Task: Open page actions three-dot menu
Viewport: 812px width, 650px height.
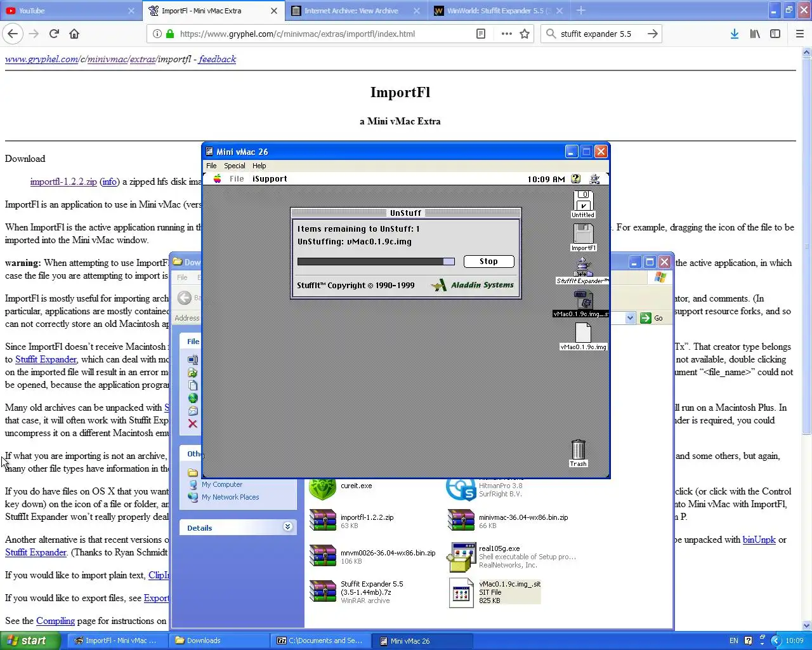Action: pyautogui.click(x=506, y=34)
